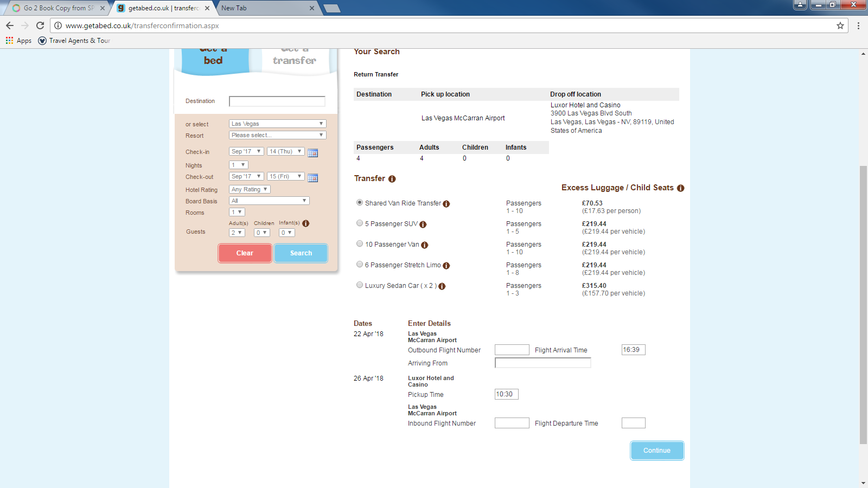Open the Check-out calendar picker icon
The height and width of the screenshot is (488, 868).
click(x=312, y=177)
